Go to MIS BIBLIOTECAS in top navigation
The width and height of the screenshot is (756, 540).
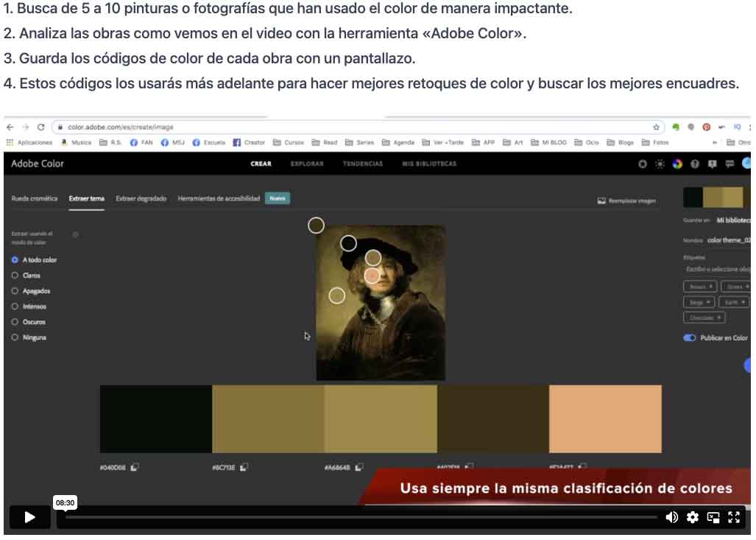(429, 164)
